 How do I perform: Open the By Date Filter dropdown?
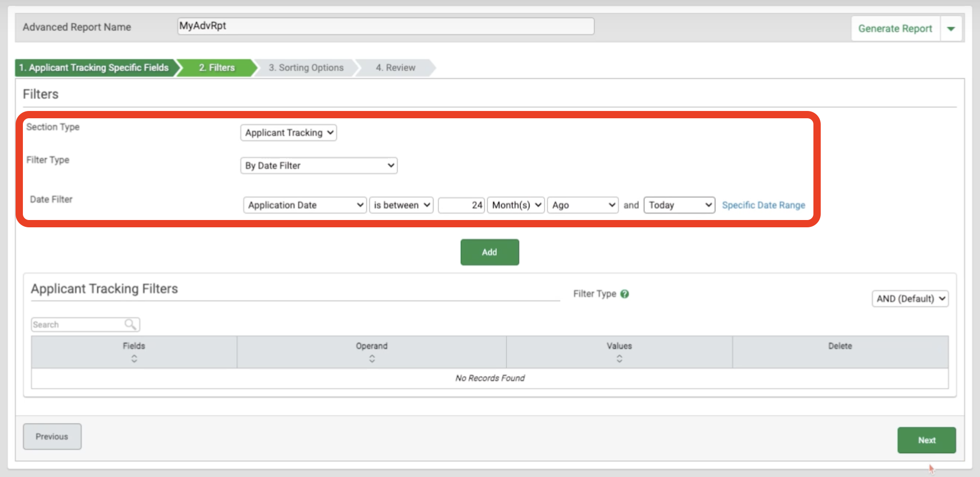319,165
